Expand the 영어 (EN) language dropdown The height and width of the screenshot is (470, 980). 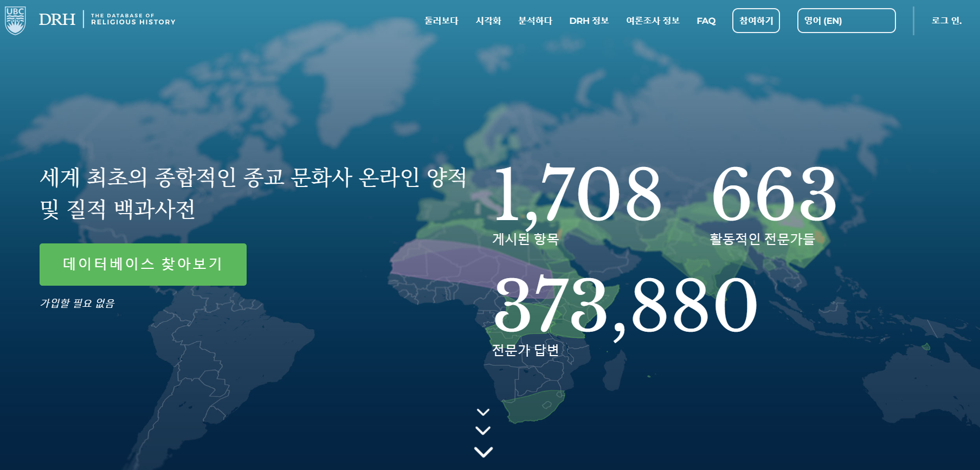[x=846, y=21]
